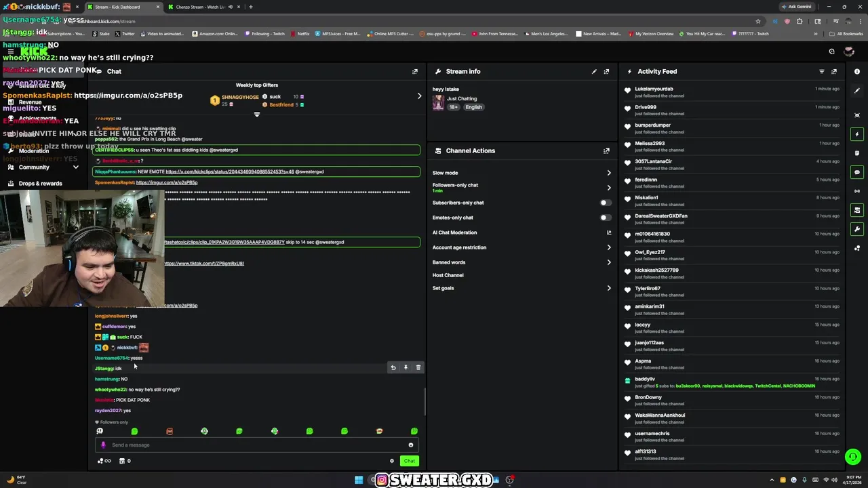The width and height of the screenshot is (868, 488).
Task: Click reply icon on JStangg message
Action: [x=393, y=367]
